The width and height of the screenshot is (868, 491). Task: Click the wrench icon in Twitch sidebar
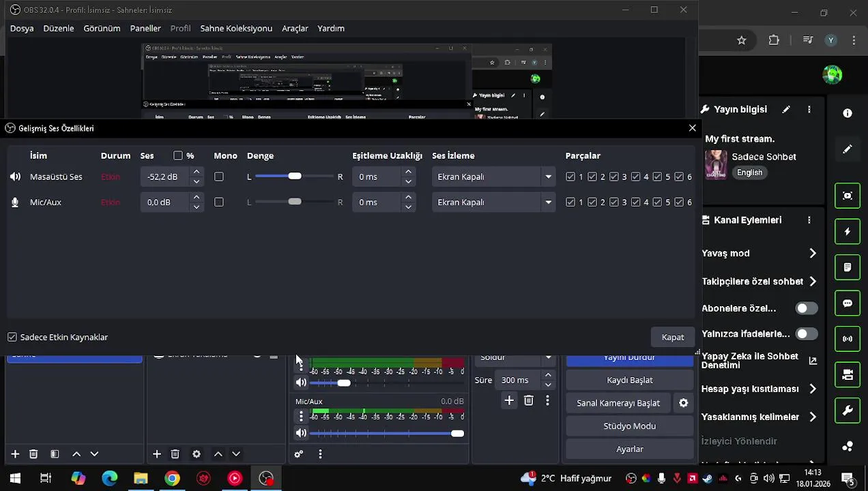click(848, 411)
